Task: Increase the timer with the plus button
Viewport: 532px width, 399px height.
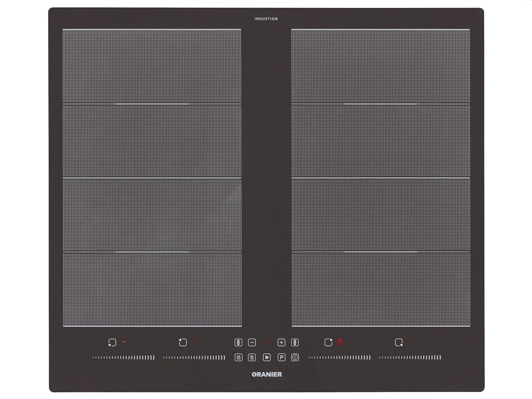Action: pyautogui.click(x=281, y=342)
